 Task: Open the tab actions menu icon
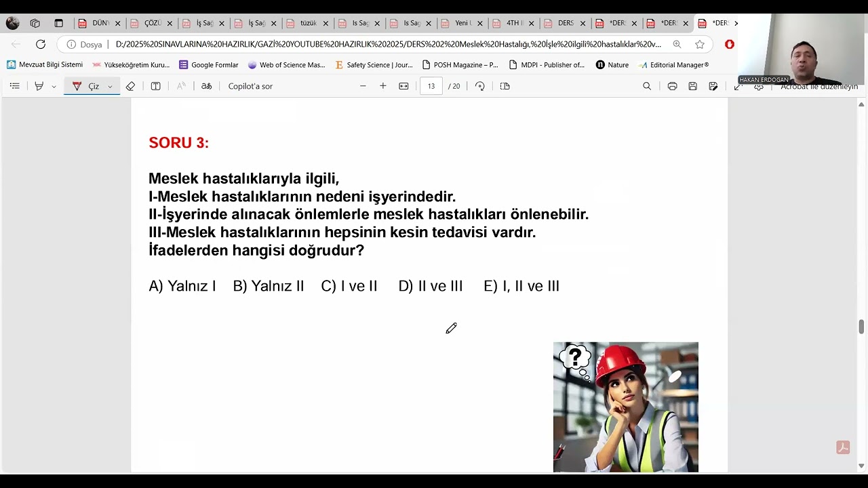coord(59,23)
